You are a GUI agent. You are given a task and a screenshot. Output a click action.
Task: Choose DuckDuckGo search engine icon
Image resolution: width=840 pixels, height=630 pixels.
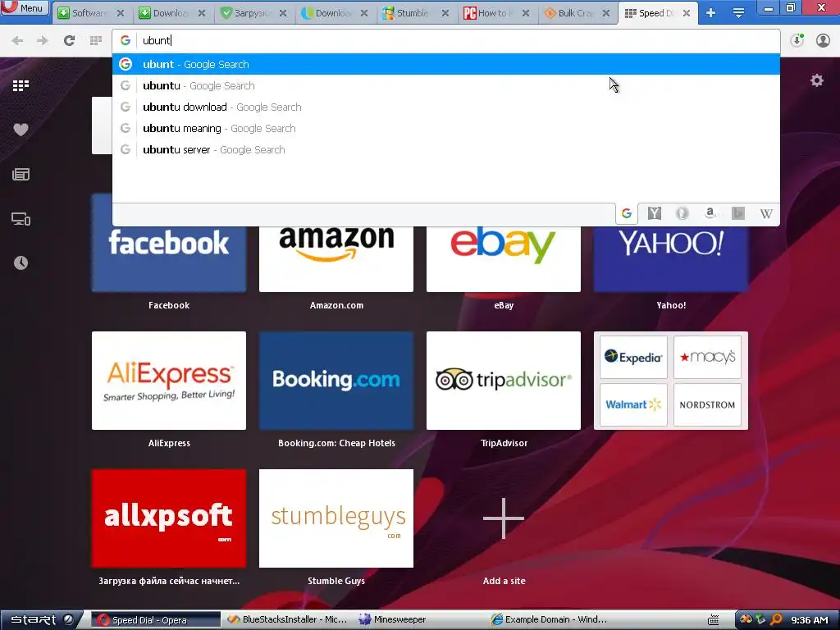tap(682, 213)
